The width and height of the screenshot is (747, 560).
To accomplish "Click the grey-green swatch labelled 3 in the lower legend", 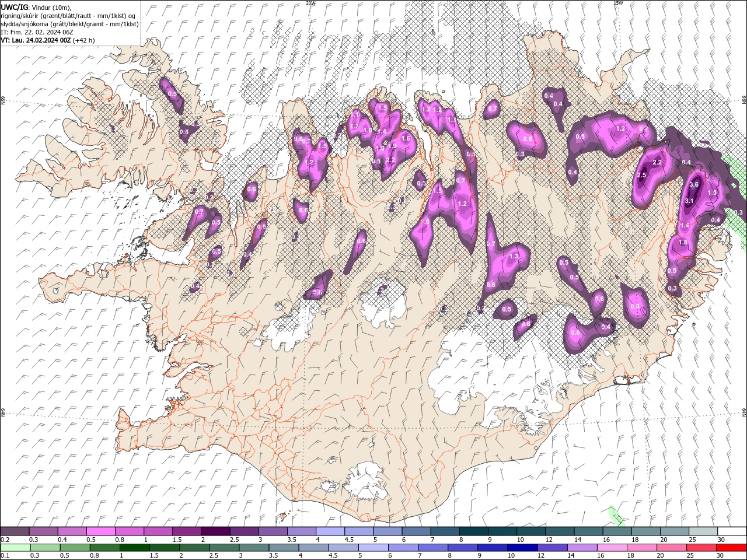I will 253,548.
